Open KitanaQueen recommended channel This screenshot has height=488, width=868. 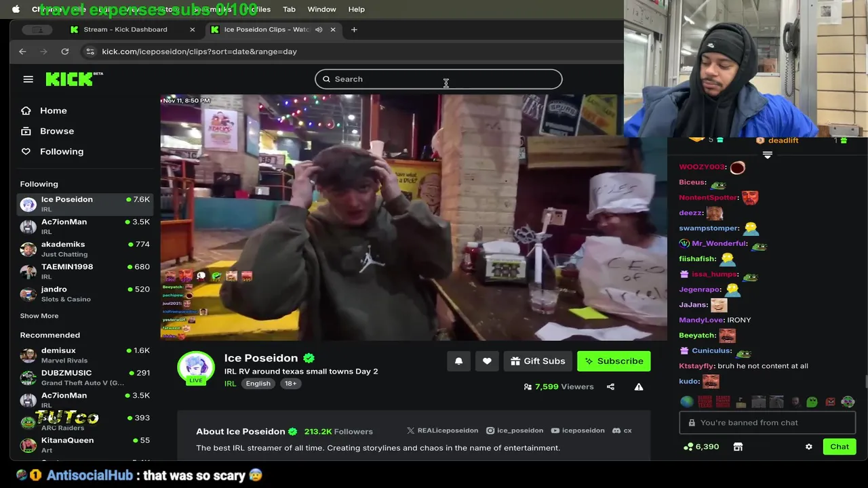[85, 444]
